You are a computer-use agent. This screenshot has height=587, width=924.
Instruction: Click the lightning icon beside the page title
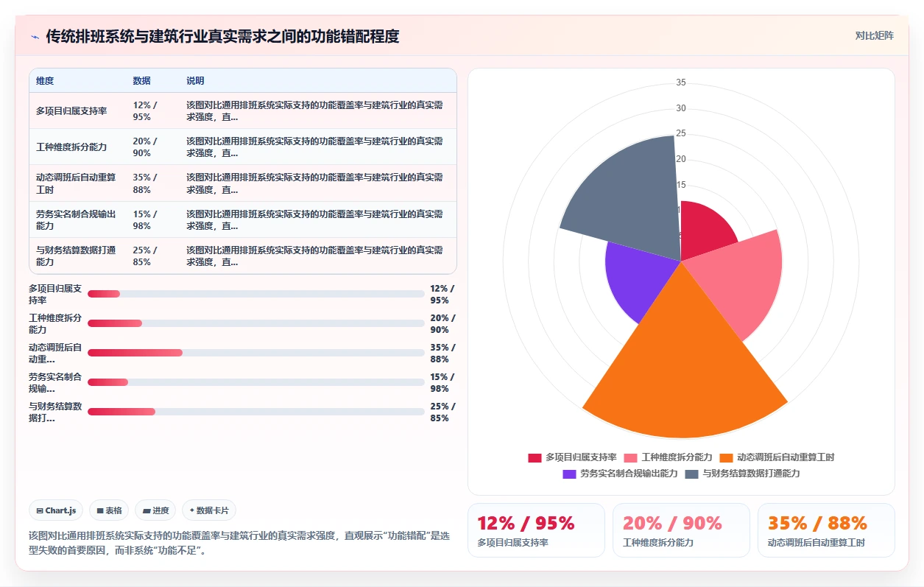click(35, 37)
